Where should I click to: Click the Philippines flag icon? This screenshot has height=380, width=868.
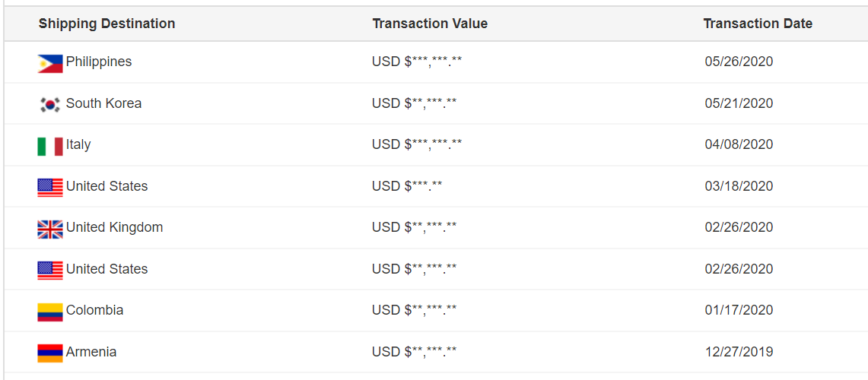coord(49,64)
